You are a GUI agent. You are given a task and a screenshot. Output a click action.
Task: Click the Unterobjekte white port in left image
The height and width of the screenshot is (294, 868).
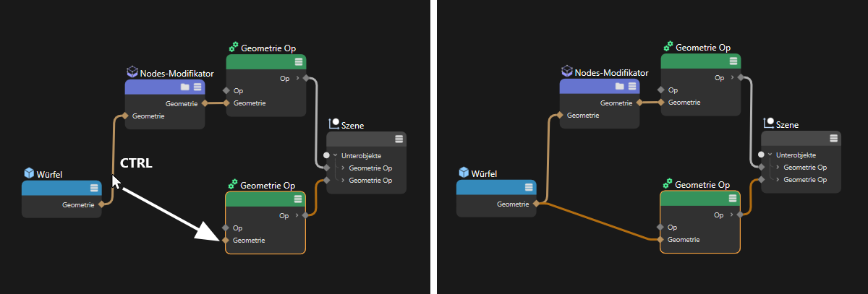click(327, 155)
